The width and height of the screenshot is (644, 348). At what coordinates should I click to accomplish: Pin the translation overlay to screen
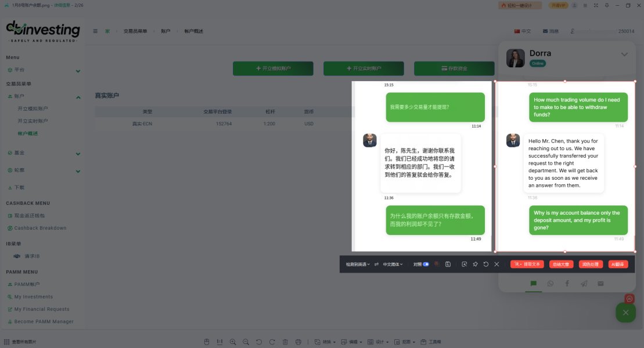click(x=475, y=264)
